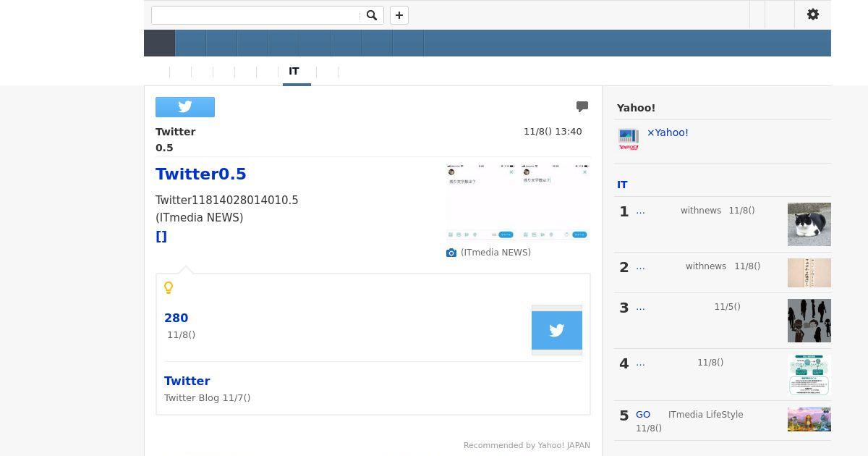
Task: Click the ×Yahoo! link in sidebar
Action: coord(668,132)
